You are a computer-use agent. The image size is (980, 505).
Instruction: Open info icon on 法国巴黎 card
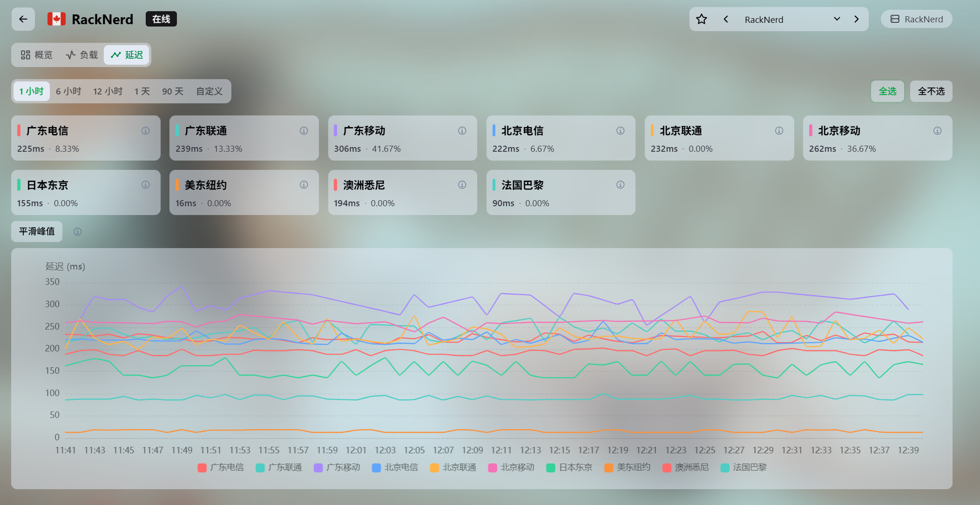tap(620, 185)
